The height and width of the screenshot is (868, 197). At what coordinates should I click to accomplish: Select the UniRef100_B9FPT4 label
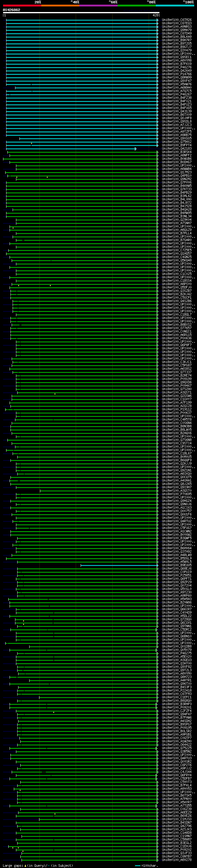(x=177, y=145)
